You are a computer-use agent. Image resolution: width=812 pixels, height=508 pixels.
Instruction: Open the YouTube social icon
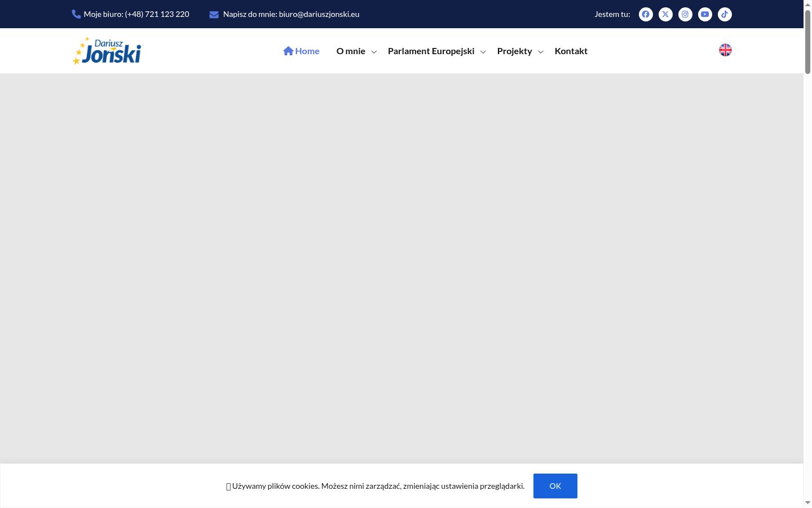(705, 14)
